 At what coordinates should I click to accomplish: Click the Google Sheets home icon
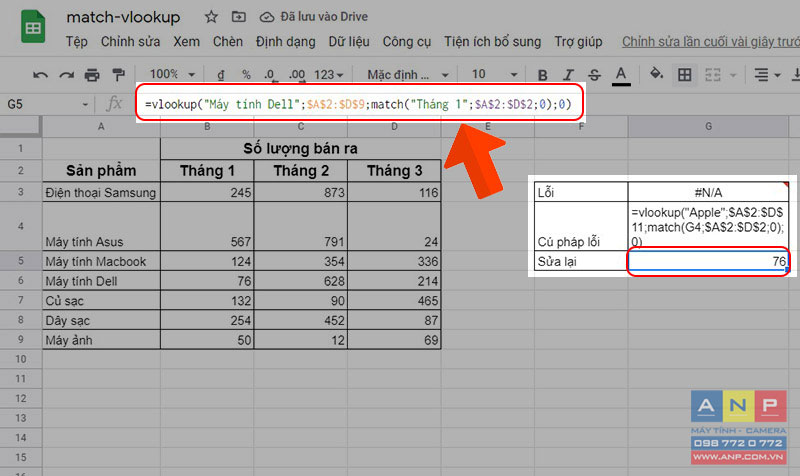pyautogui.click(x=33, y=27)
